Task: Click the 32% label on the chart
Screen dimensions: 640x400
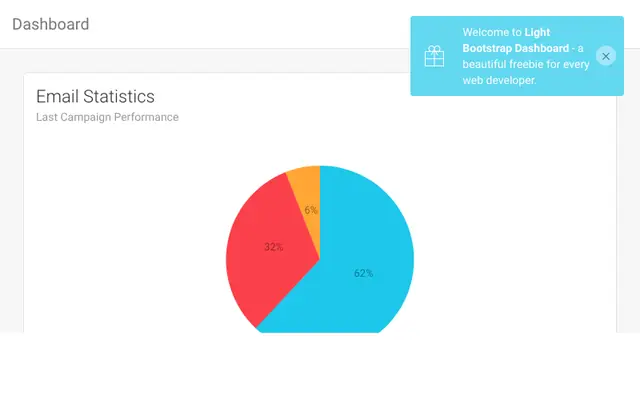Action: point(273,247)
